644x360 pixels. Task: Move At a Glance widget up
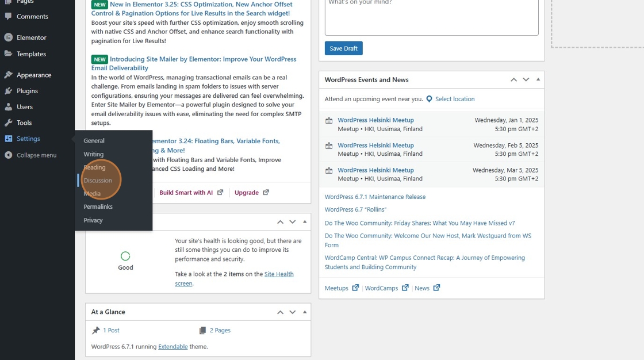click(280, 312)
